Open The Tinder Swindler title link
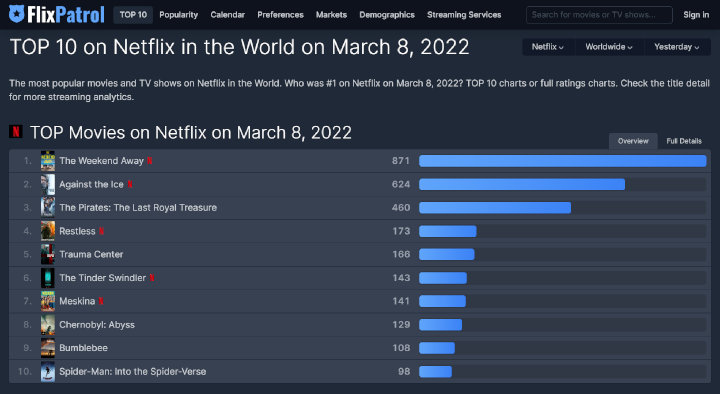Screen dimensions: 720x394 coord(102,278)
